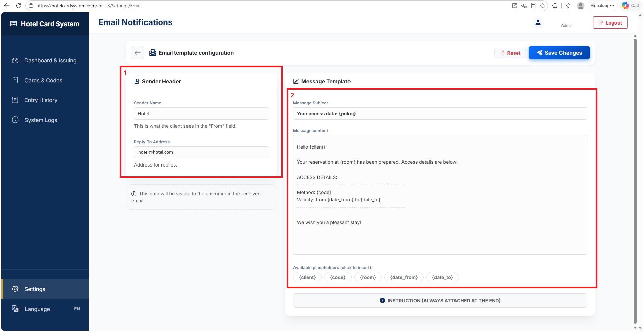
Task: Click the Logout button
Action: coord(610,22)
